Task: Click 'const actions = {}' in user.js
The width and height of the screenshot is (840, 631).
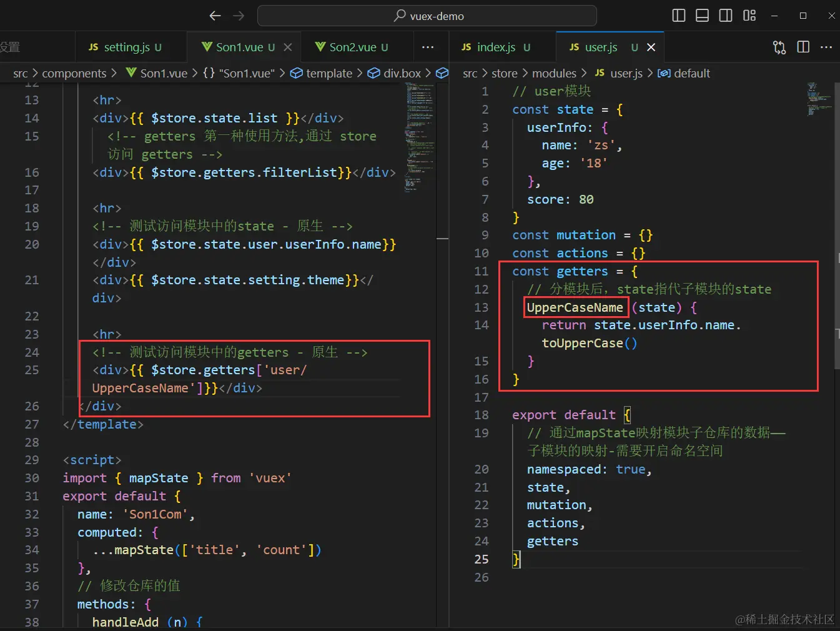Action: tap(578, 253)
